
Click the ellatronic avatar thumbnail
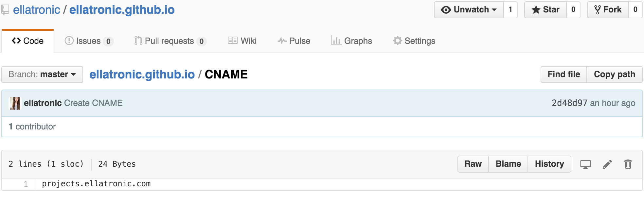pos(15,103)
